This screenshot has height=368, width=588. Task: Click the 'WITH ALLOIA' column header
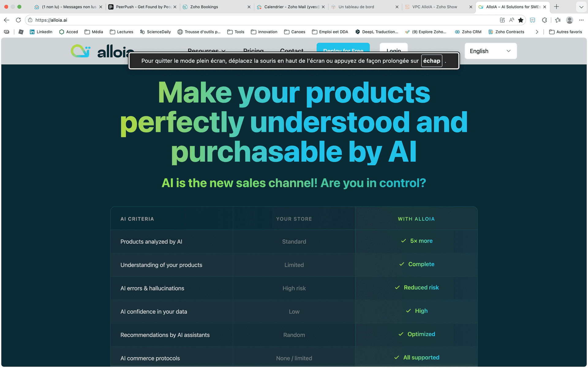coord(416,219)
